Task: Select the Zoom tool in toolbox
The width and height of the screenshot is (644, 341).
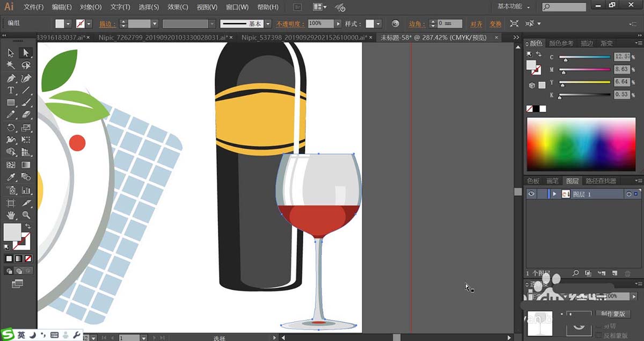Action: coord(25,215)
